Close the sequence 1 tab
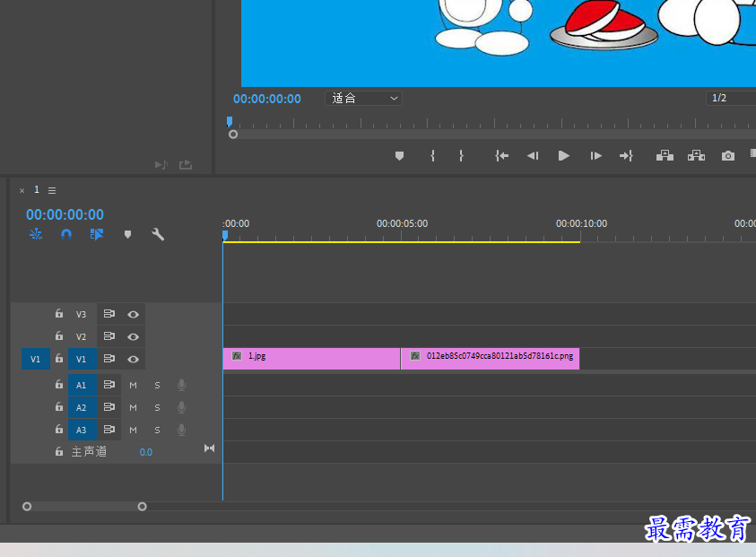The image size is (756, 557). 22,190
